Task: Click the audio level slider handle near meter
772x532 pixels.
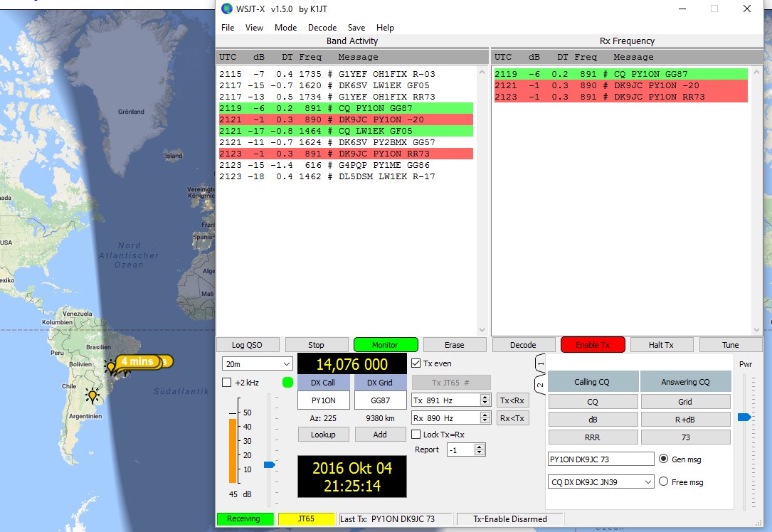Action: (x=270, y=464)
